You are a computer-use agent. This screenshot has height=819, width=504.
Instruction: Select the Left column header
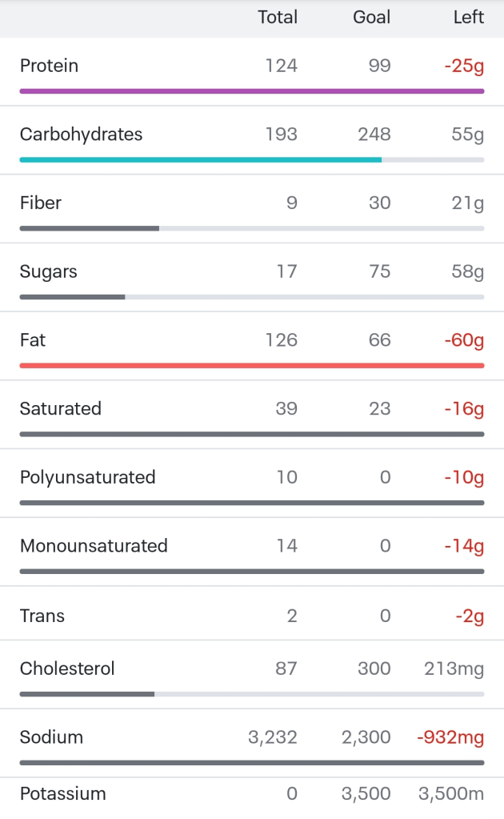click(x=468, y=18)
